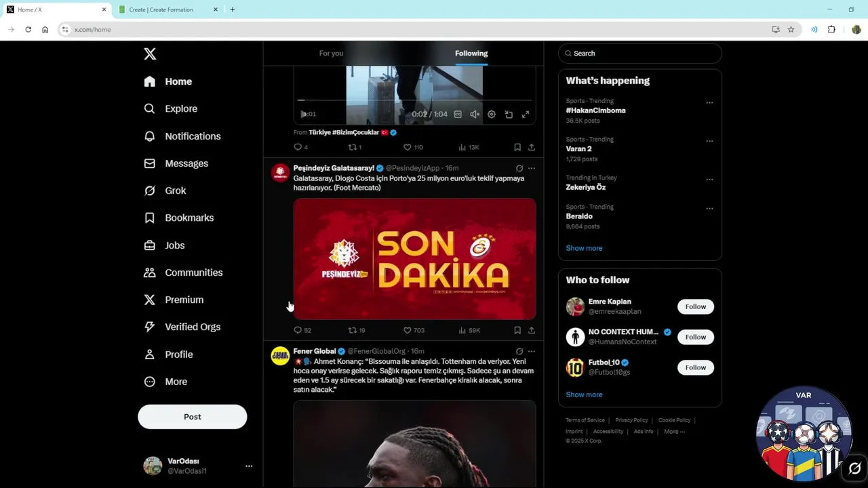Open more options on Peşindeyiz Galatasaray post
The width and height of the screenshot is (868, 488).
tap(532, 168)
